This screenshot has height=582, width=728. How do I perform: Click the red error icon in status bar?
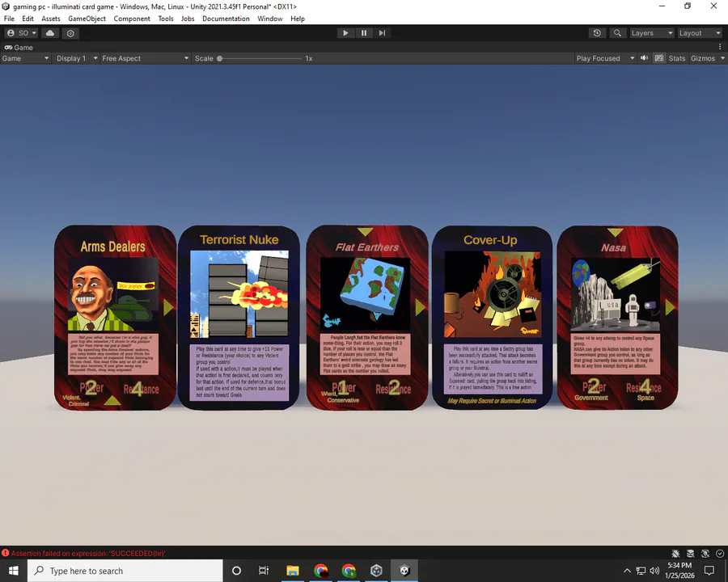(x=5, y=553)
